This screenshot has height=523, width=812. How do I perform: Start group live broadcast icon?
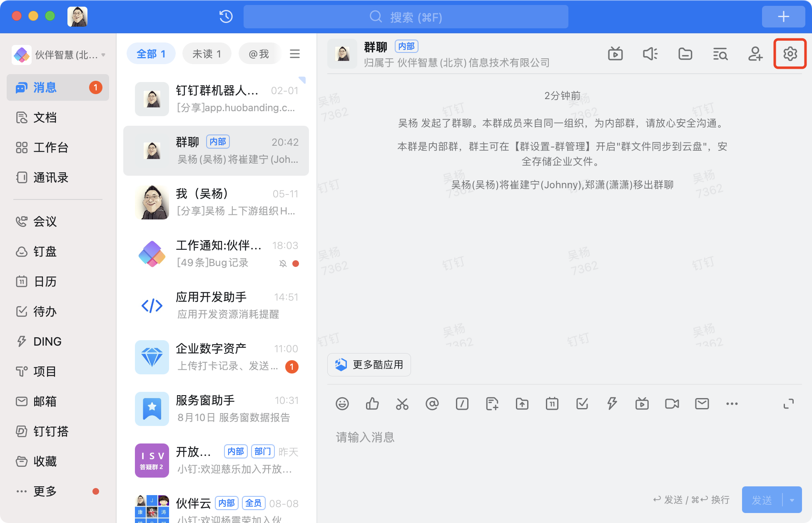pos(615,54)
